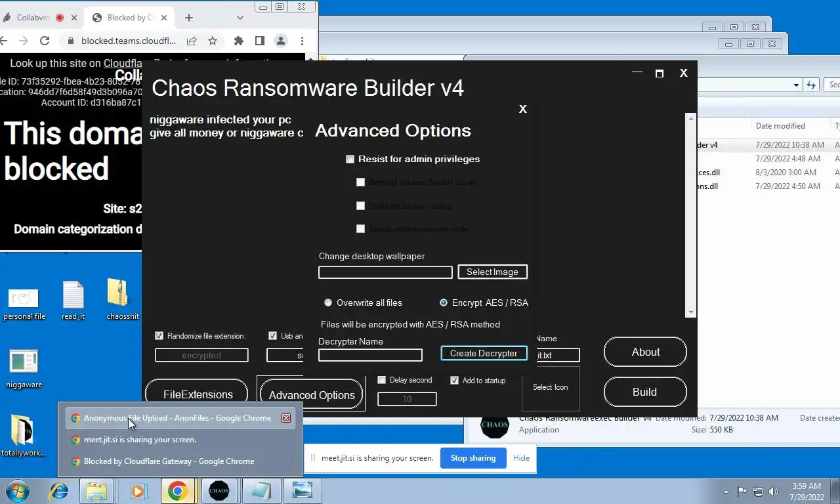Click the Select Image button
840x504 pixels.
tap(492, 272)
